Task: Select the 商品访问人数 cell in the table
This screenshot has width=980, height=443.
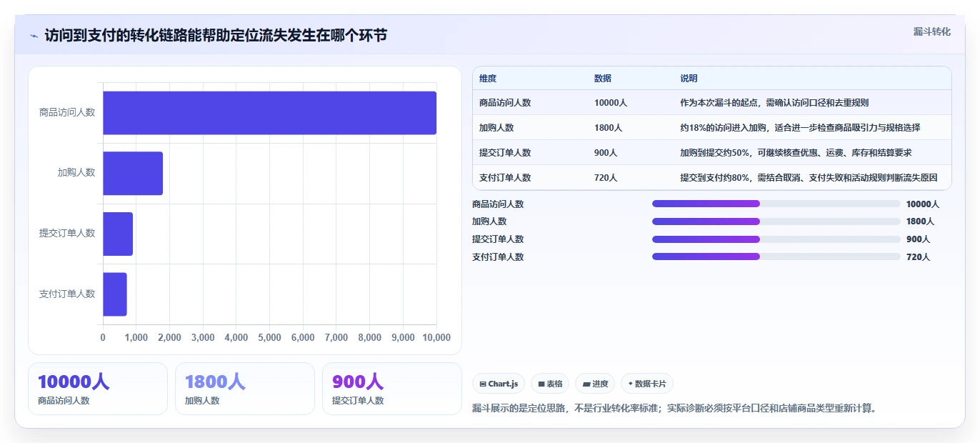Action: (x=505, y=103)
